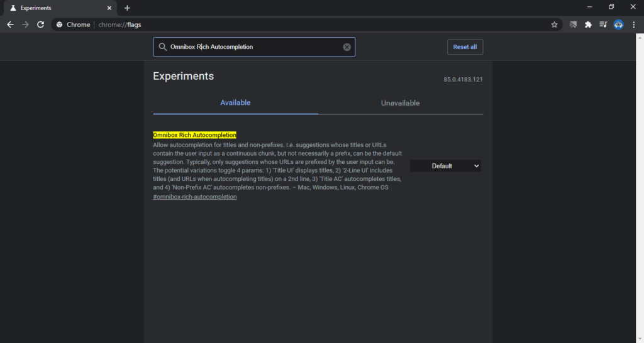Screen dimensions: 644x343
Task: Go back with the browser back arrow
Action: pos(10,24)
